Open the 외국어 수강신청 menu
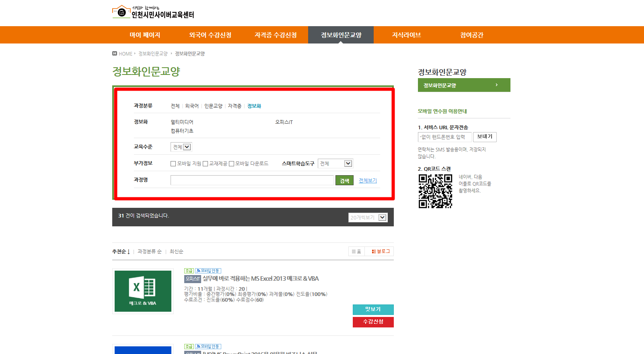This screenshot has width=644, height=354. tap(210, 35)
